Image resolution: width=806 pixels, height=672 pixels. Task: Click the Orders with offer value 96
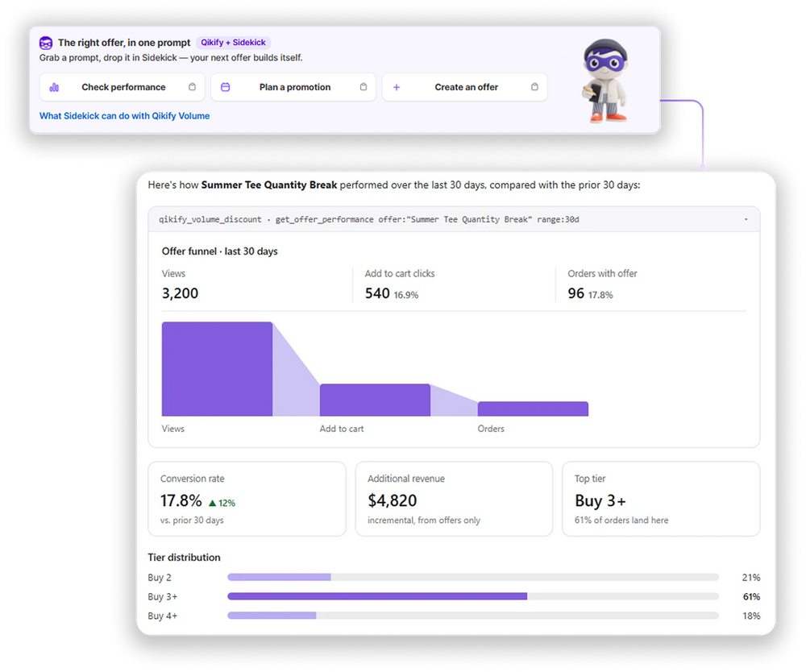point(575,293)
